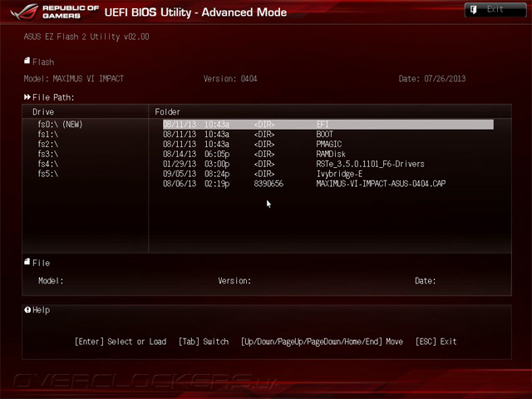This screenshot has width=532, height=399.
Task: Click the 09/05/13 08:24p date entry
Action: (196, 174)
